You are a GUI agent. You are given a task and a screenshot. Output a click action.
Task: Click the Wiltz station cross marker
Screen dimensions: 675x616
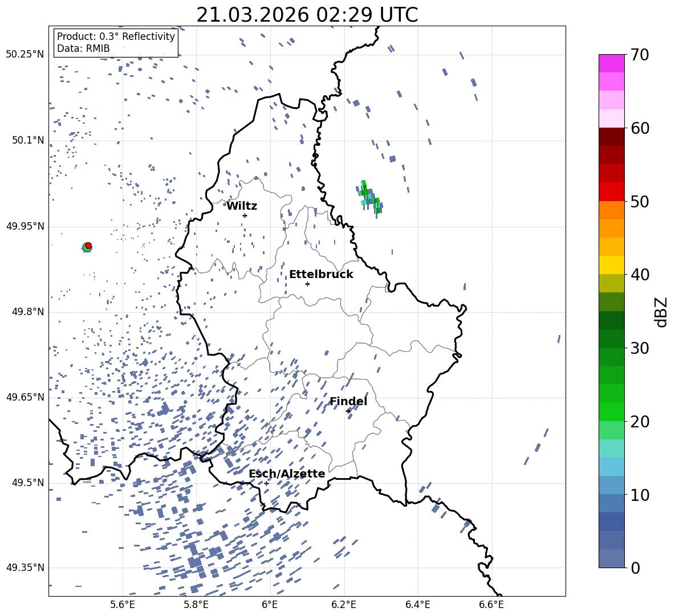point(245,215)
